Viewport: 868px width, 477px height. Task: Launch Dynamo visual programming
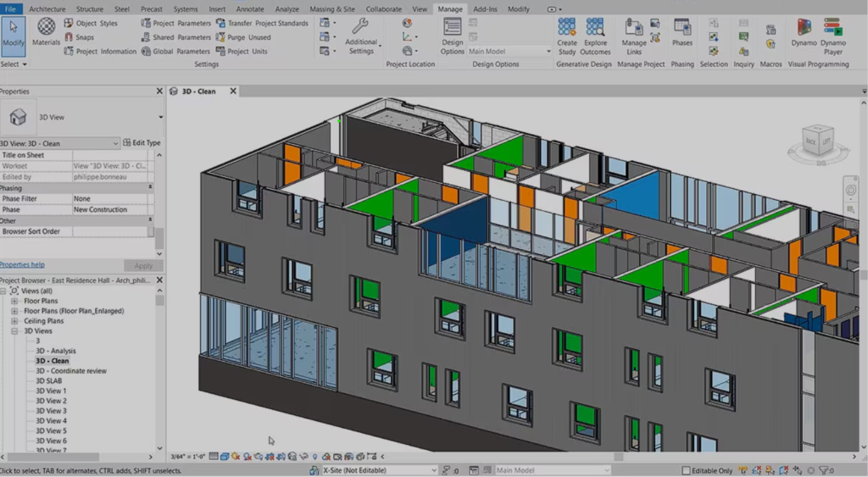click(x=804, y=31)
